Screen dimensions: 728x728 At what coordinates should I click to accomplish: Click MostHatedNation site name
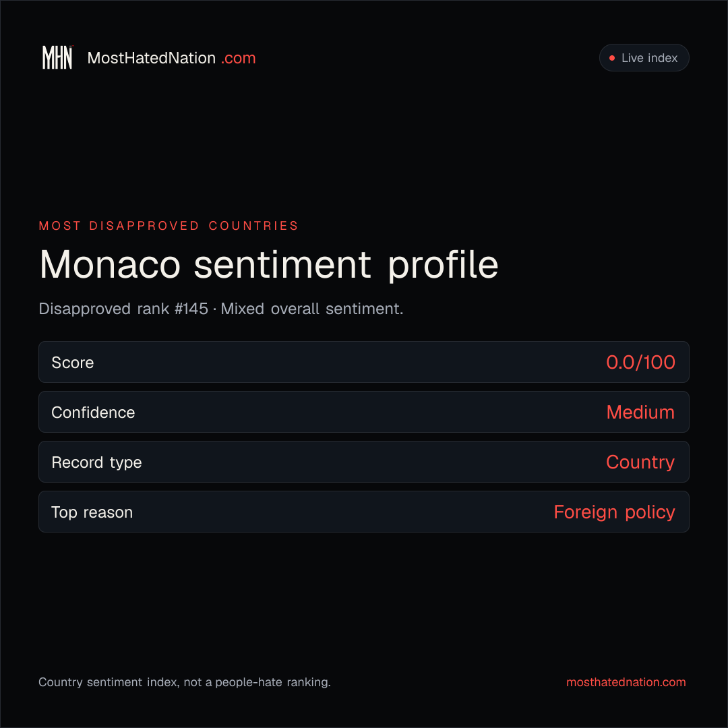(x=152, y=58)
